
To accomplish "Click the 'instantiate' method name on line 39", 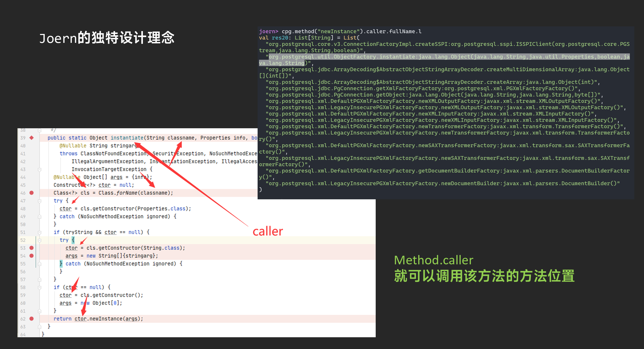I will 127,138.
